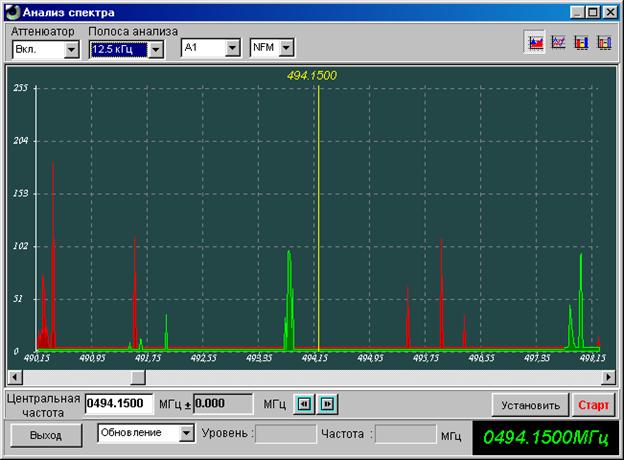
Task: Select the solid bar chart view icon
Action: pos(581,42)
